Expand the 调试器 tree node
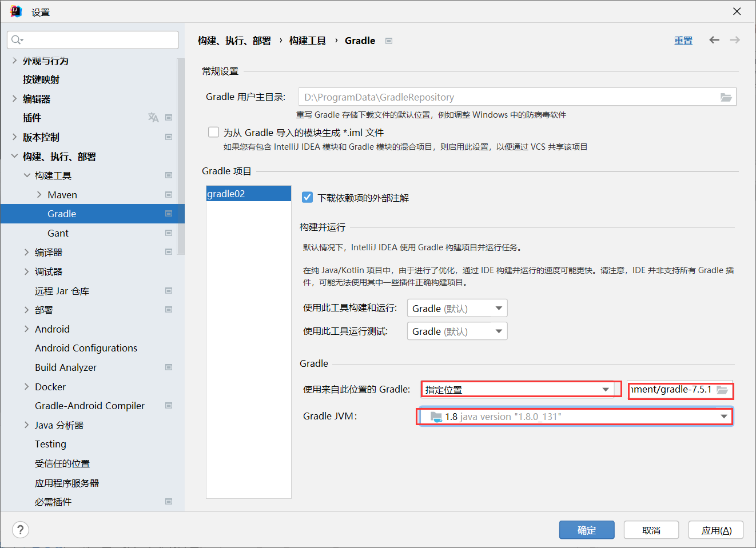The height and width of the screenshot is (548, 756). [26, 271]
